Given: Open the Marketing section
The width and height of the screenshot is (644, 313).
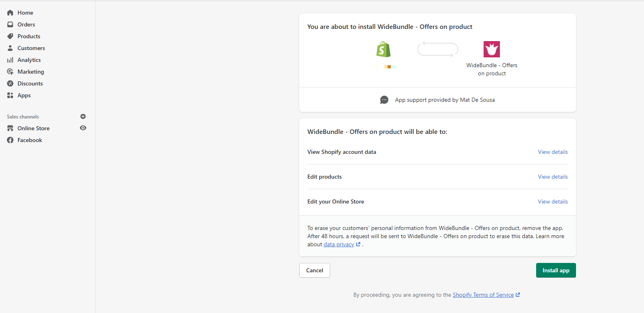Looking at the screenshot, I should (31, 72).
